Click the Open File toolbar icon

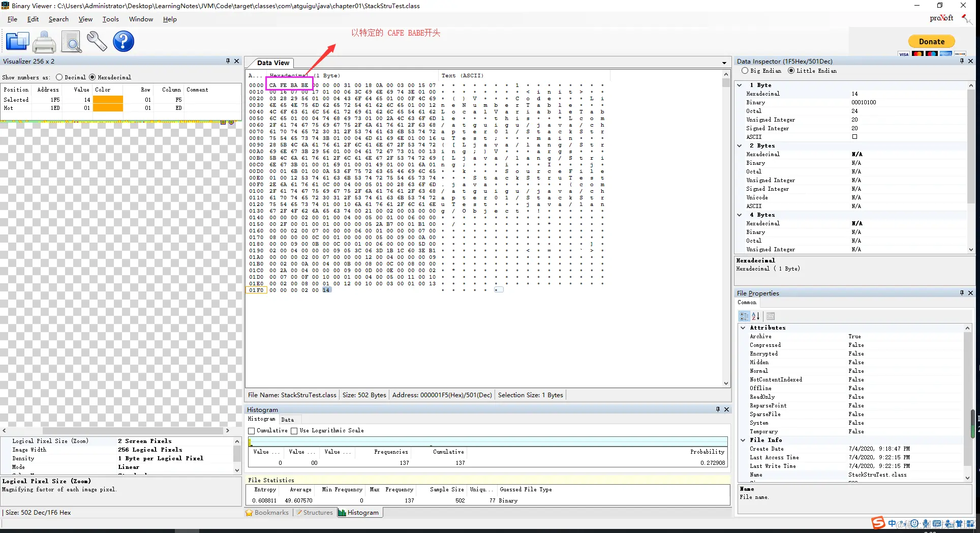(18, 42)
